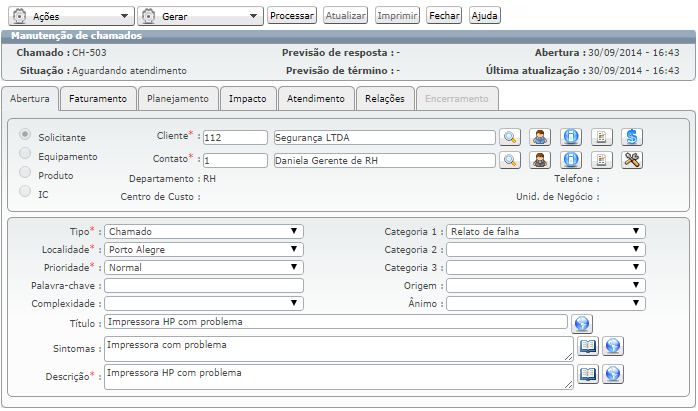The height and width of the screenshot is (411, 698).
Task: Click the document icon in Contato row
Action: (x=601, y=159)
